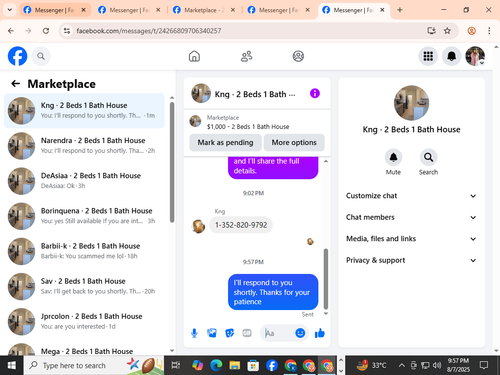Open the Facebook menu grid icon
The width and height of the screenshot is (500, 375).
(428, 56)
